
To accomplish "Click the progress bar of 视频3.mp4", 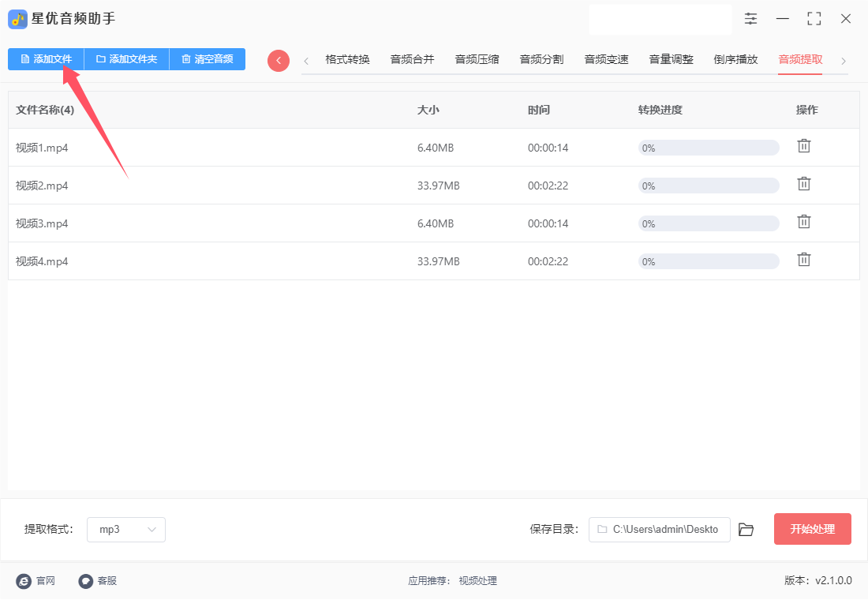I will (x=709, y=224).
